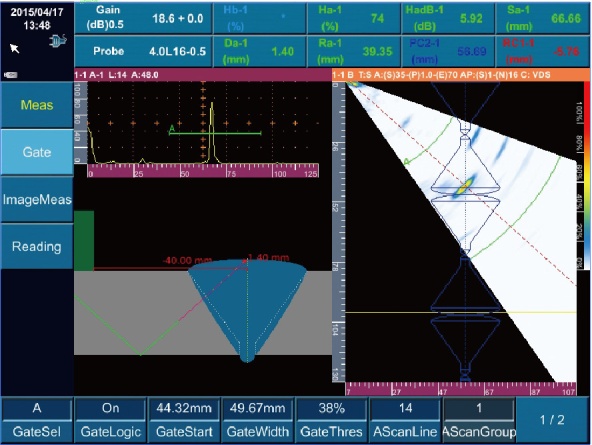
Task: Select the GateWidth 49.67mm field
Action: pyautogui.click(x=257, y=420)
